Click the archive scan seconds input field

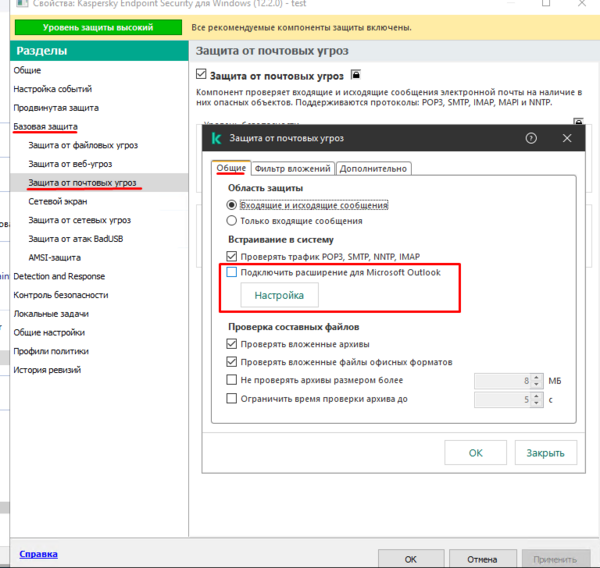point(503,400)
